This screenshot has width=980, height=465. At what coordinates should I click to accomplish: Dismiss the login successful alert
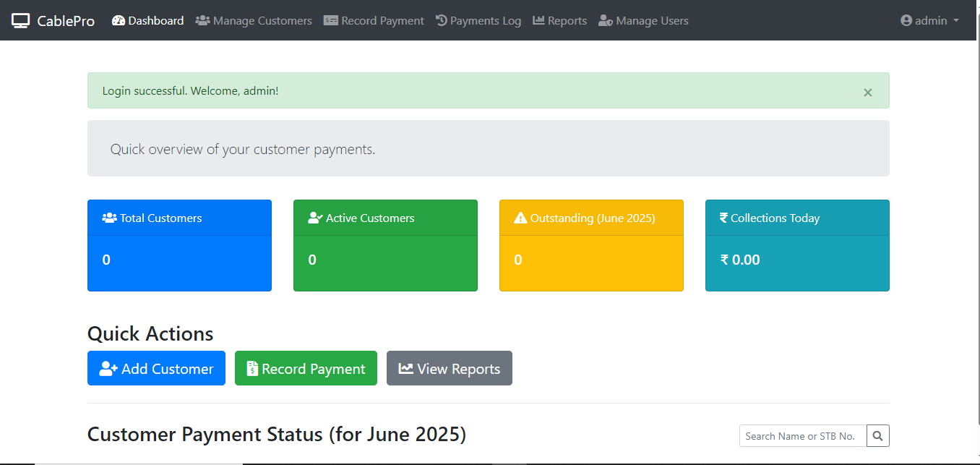coord(868,92)
